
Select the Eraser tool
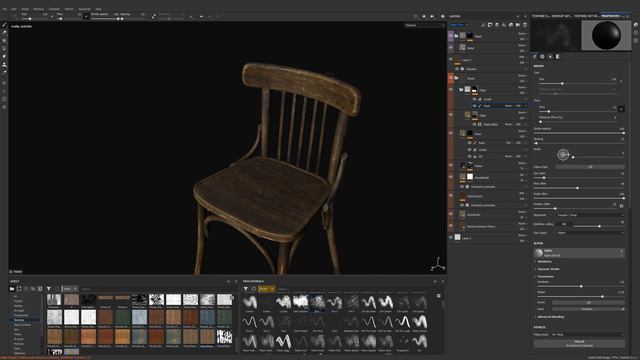click(x=4, y=32)
